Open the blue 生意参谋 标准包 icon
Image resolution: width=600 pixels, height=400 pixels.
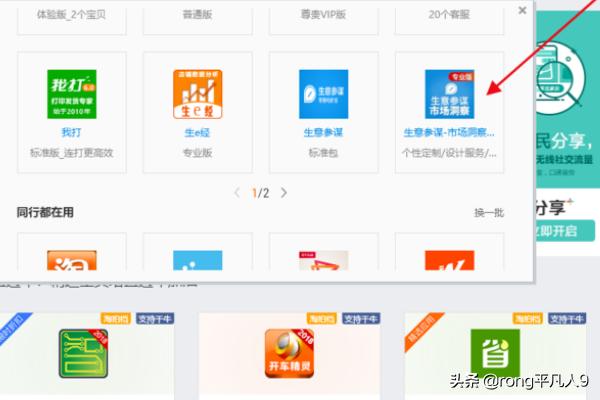(x=323, y=94)
